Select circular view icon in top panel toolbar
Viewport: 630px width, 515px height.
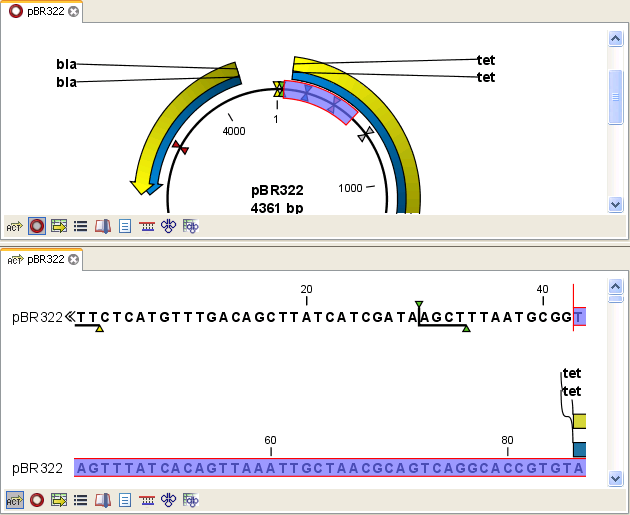[37, 227]
